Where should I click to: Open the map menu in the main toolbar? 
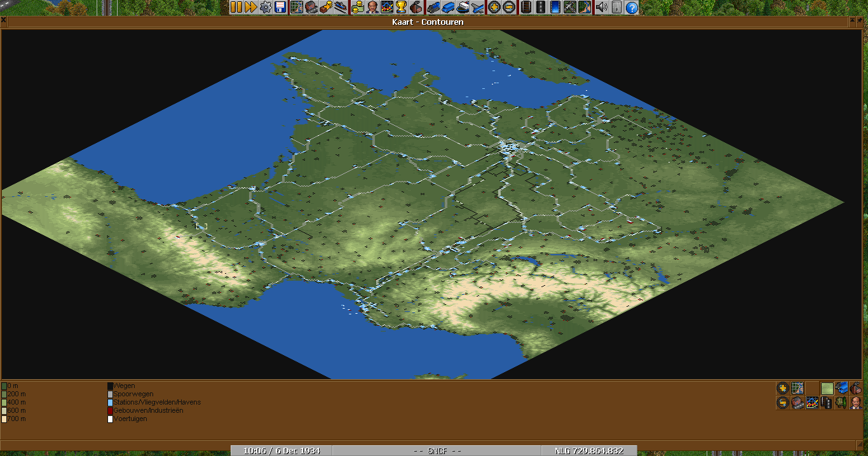[296, 7]
